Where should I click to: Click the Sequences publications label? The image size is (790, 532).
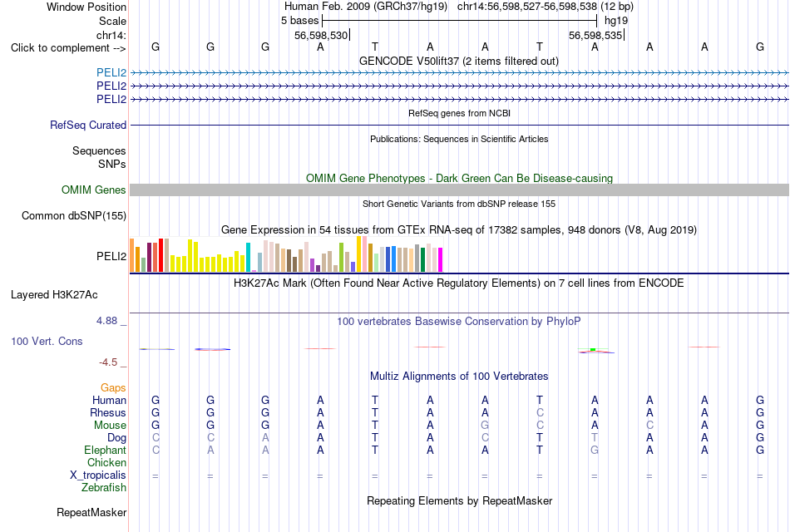(x=99, y=150)
